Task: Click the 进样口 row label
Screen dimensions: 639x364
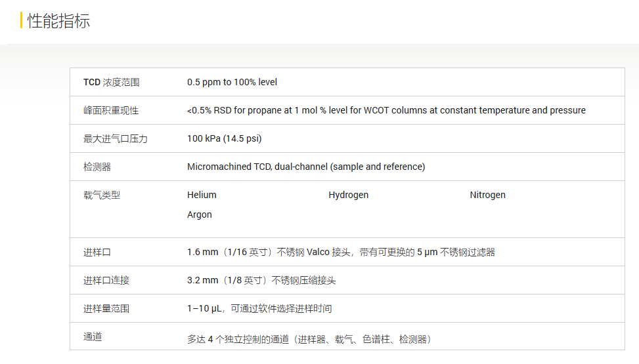Action: tap(97, 252)
